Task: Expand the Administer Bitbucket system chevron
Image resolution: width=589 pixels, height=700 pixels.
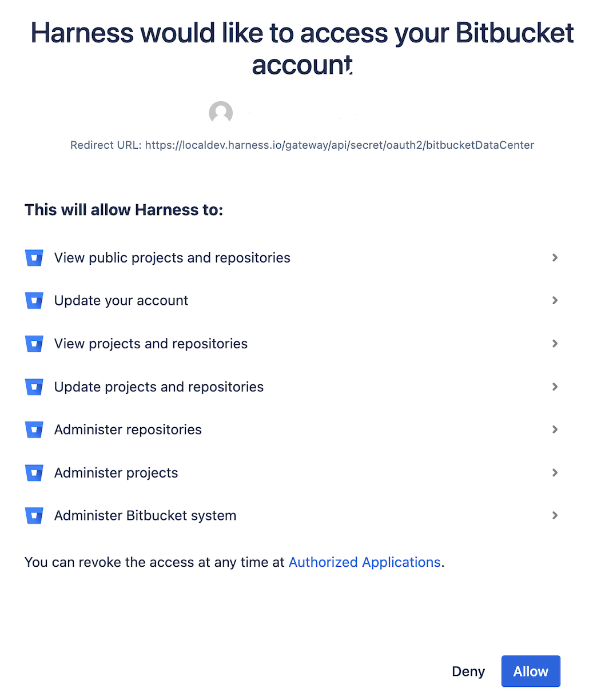Action: [x=555, y=516]
